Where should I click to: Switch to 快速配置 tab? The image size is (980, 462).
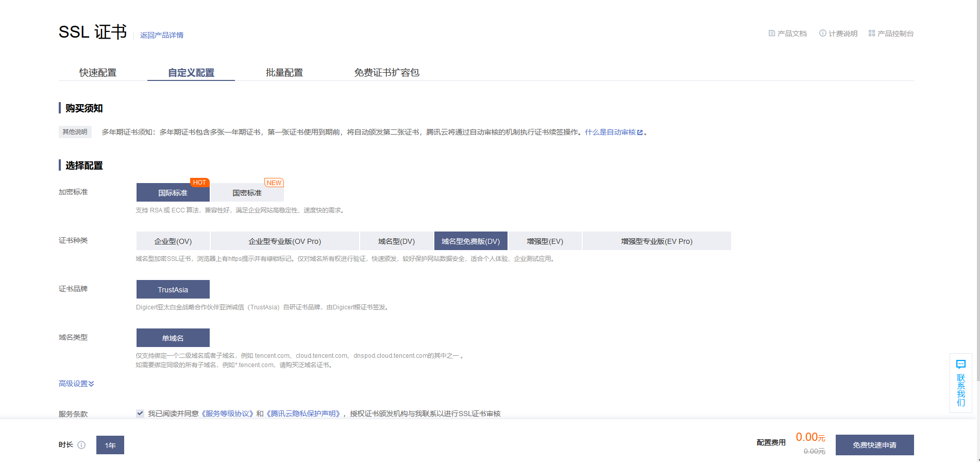click(98, 73)
